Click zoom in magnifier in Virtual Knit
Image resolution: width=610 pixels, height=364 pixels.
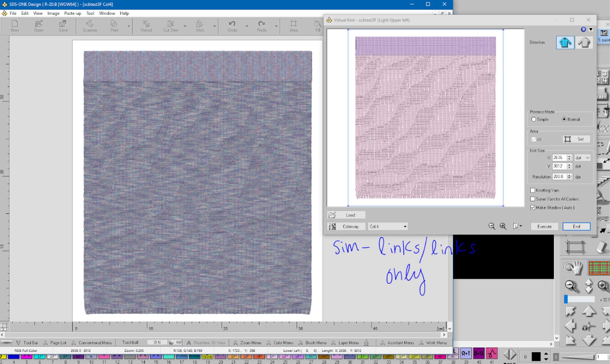503,226
